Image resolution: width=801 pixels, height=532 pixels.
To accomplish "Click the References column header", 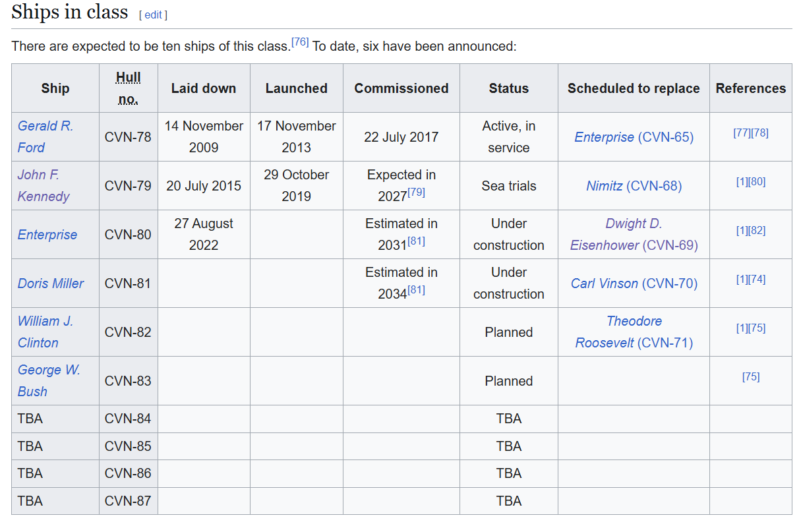I will 751,88.
